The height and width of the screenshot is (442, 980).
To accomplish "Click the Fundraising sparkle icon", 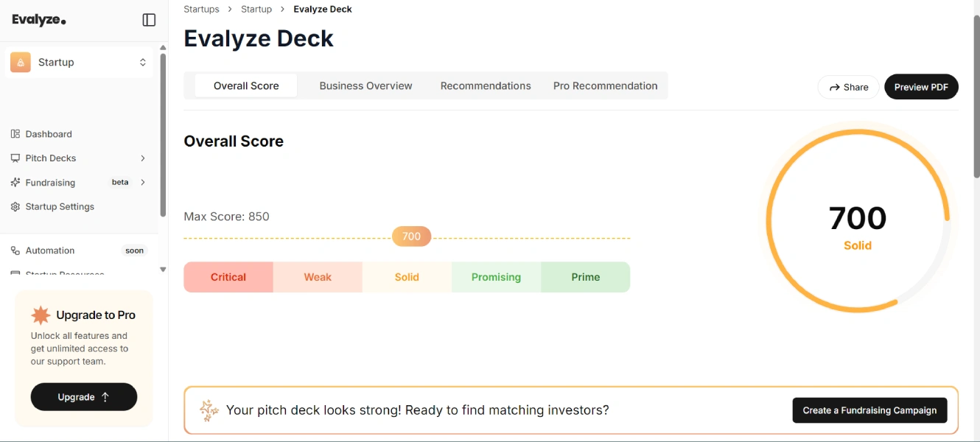I will [15, 183].
